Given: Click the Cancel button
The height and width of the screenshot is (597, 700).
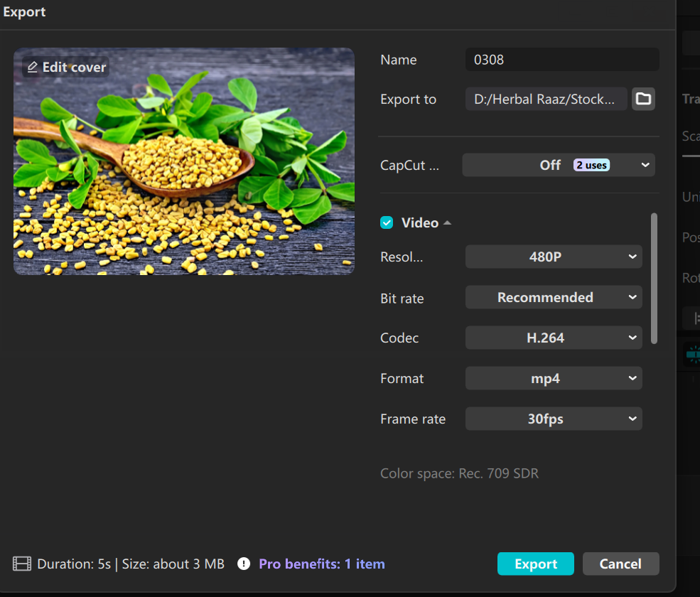Looking at the screenshot, I should point(620,564).
